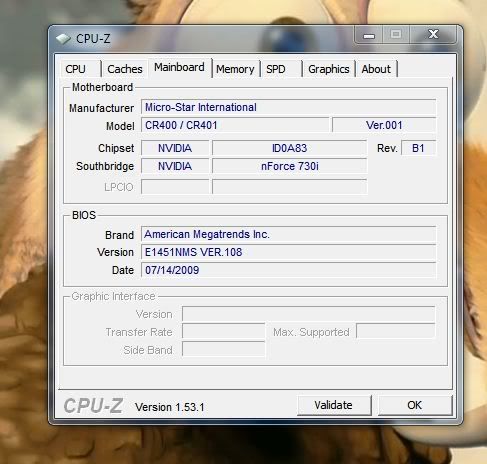Select the Mainboard tab

pos(179,68)
